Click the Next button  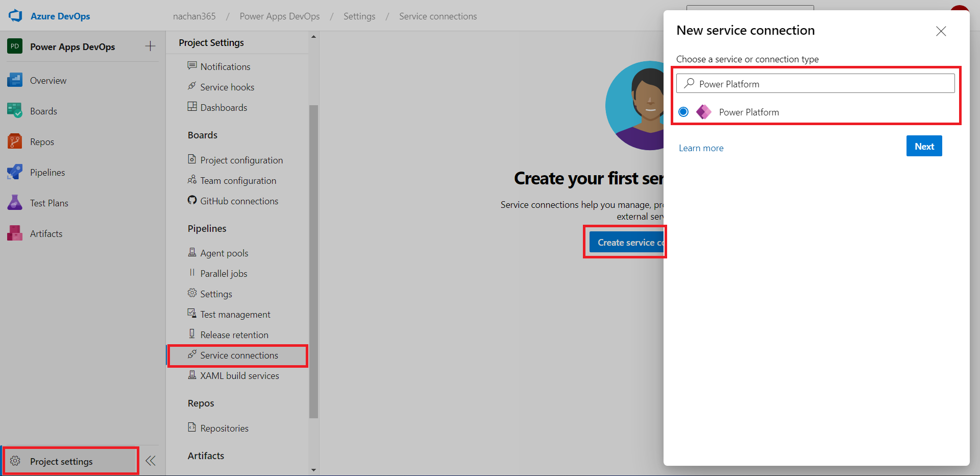coord(924,147)
